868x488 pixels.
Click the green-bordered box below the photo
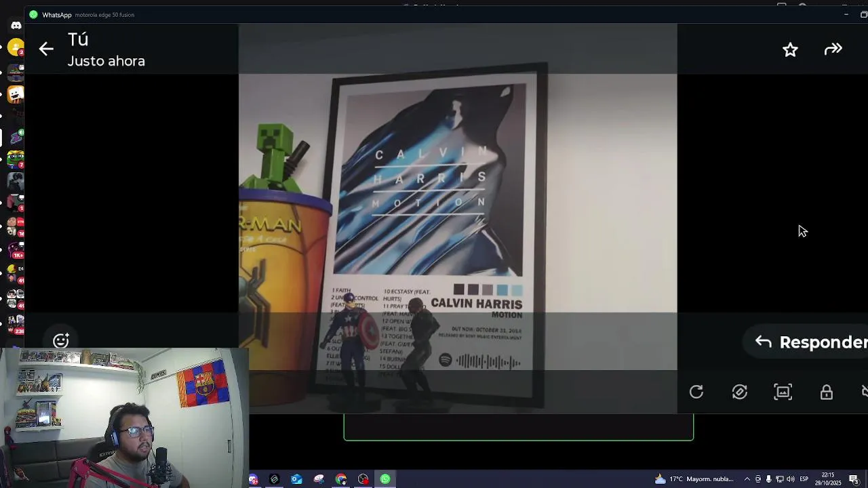519,428
